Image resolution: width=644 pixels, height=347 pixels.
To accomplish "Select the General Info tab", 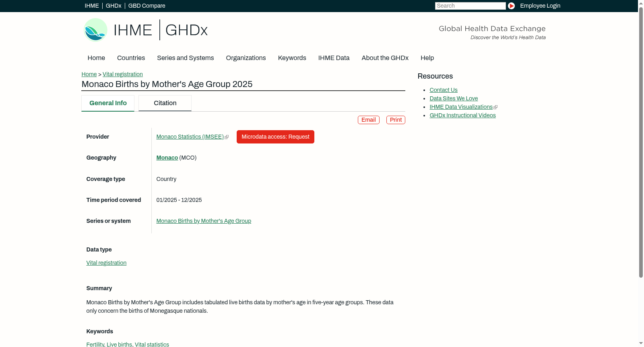I will click(x=108, y=103).
